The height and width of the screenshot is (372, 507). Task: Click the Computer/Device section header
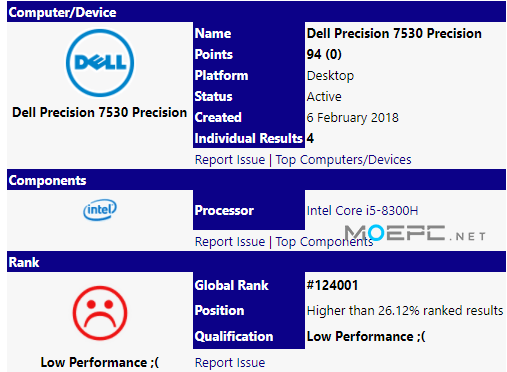tap(256, 12)
